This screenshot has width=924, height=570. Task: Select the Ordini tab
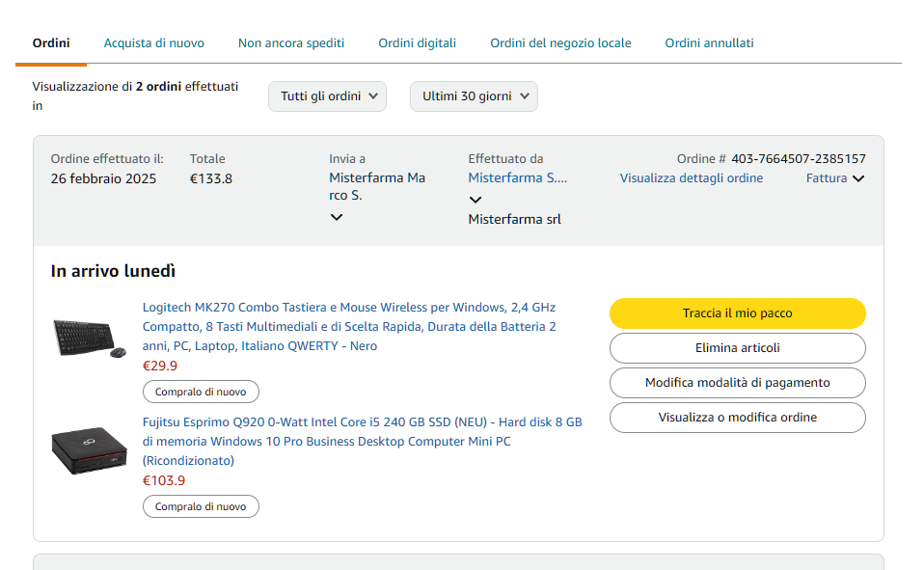point(51,43)
